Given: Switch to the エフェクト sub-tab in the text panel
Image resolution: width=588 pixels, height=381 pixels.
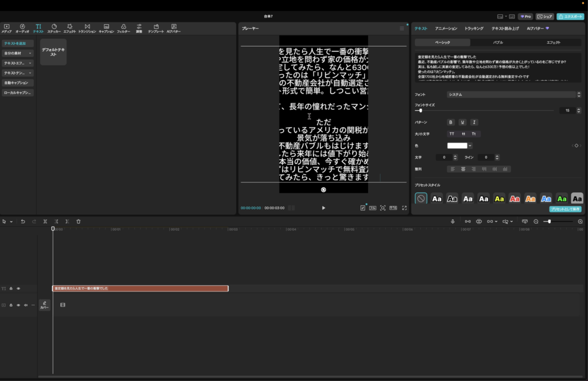Looking at the screenshot, I should 553,42.
